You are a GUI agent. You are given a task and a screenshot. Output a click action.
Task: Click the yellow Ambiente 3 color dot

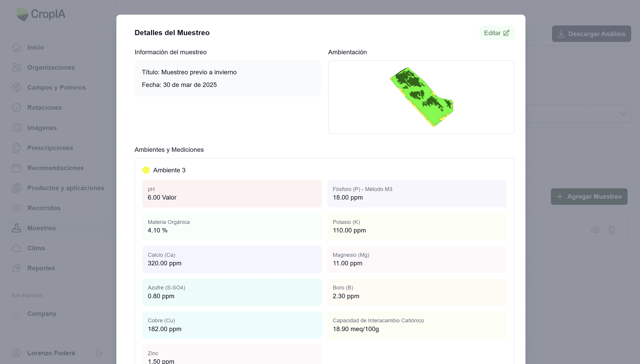[146, 170]
